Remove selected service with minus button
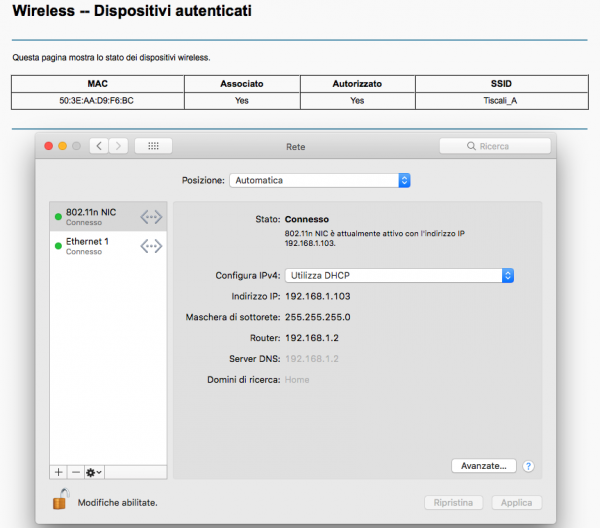This screenshot has height=528, width=600. [76, 472]
